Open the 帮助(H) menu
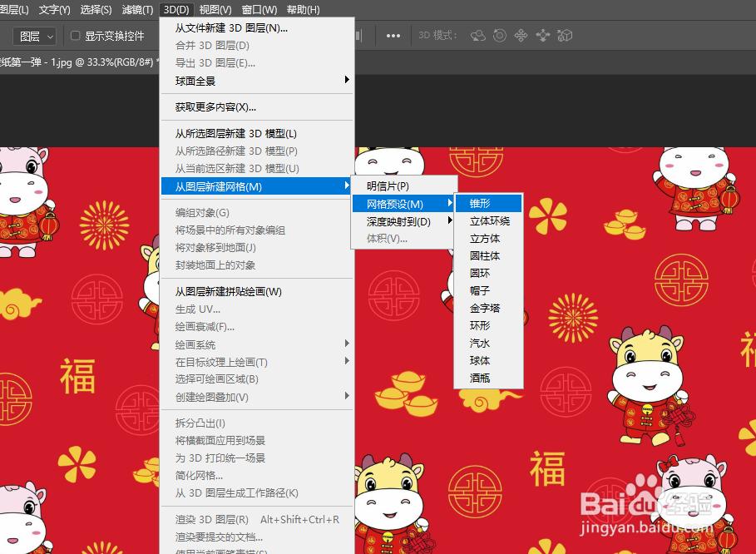Screen dimensions: 756x554 [304, 10]
